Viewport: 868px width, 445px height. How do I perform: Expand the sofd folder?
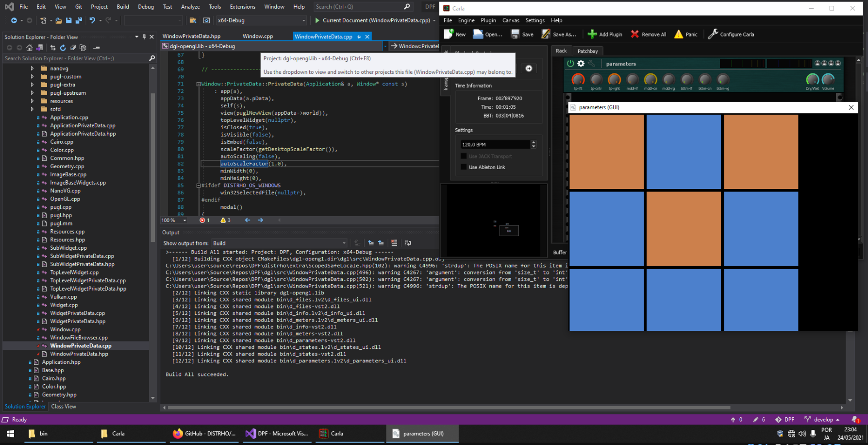tap(33, 109)
